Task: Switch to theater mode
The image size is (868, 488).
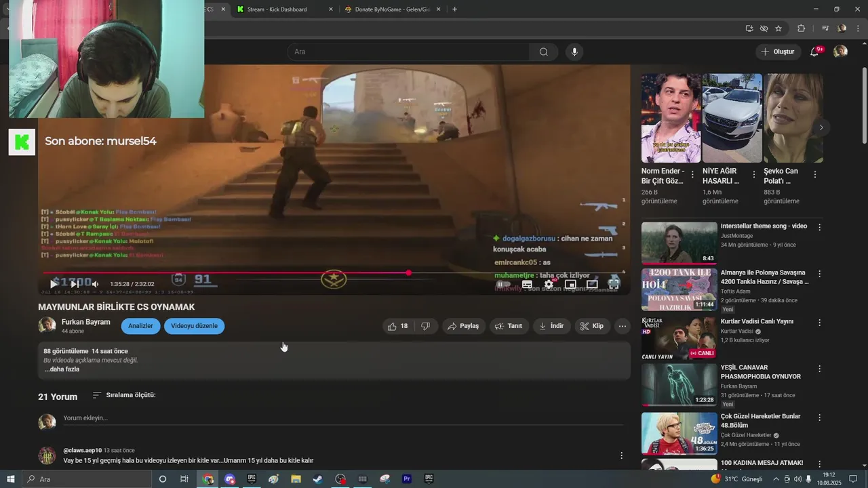Action: [x=592, y=284]
